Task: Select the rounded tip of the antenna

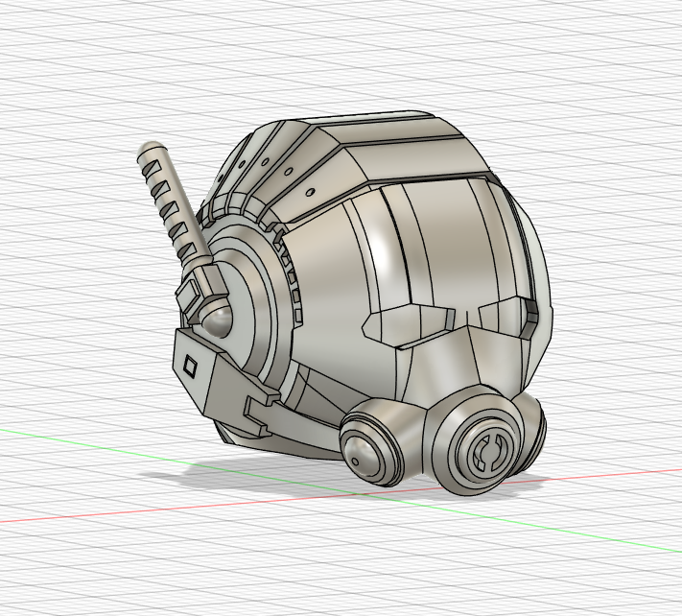Action: tap(149, 150)
